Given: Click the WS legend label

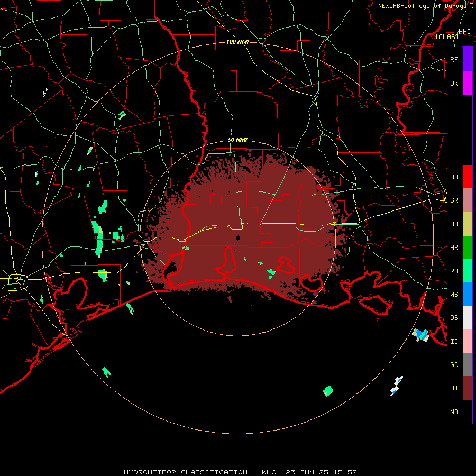Looking at the screenshot, I should click(454, 295).
